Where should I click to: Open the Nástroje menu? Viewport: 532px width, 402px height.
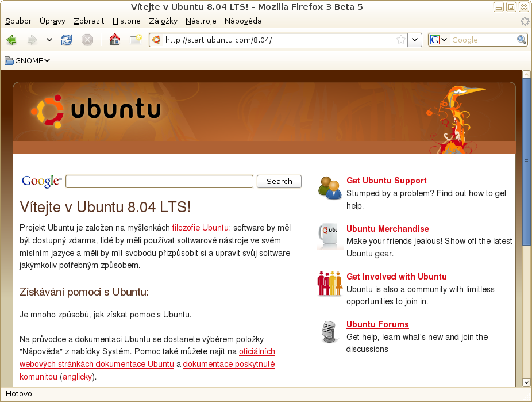201,21
